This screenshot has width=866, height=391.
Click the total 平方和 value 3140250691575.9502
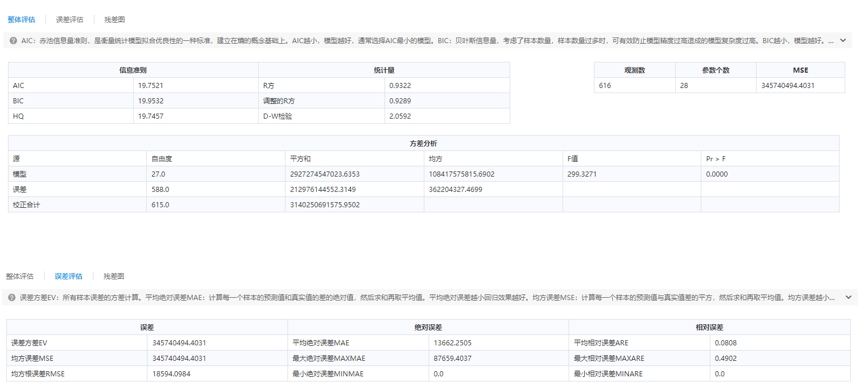[x=325, y=205]
